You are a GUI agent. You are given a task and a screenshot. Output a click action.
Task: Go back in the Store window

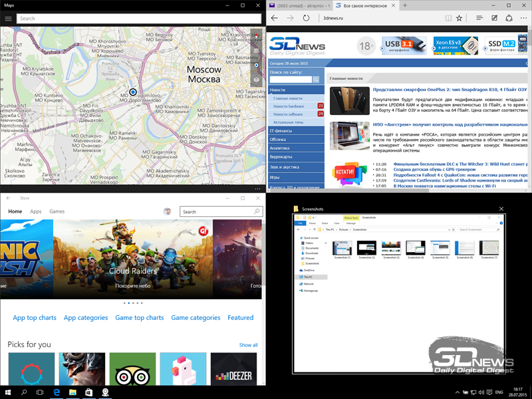pyautogui.click(x=9, y=198)
